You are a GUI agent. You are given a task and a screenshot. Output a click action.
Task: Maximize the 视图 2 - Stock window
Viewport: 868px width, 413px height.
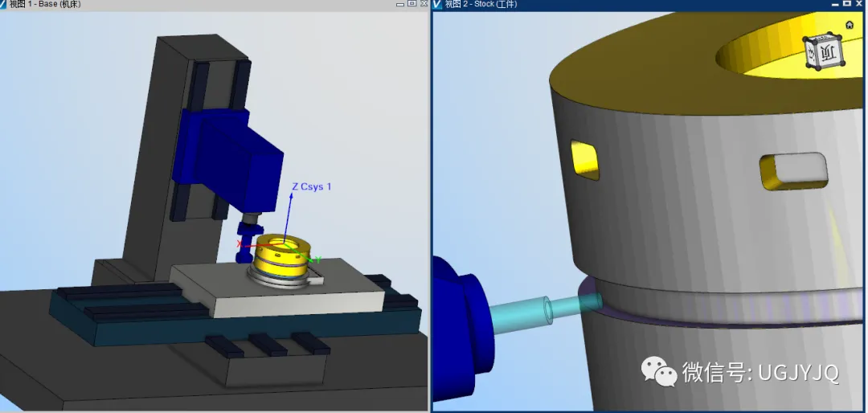847,3
